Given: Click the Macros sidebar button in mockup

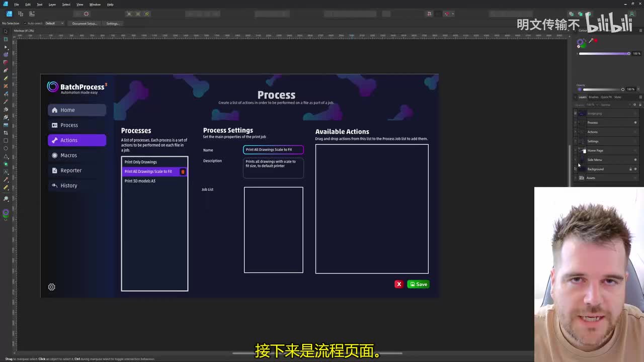Looking at the screenshot, I should coord(77,155).
